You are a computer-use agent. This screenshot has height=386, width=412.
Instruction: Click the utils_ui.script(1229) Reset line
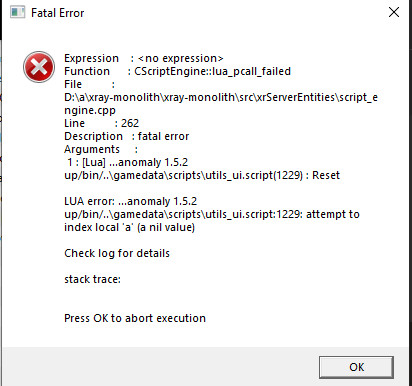[202, 175]
